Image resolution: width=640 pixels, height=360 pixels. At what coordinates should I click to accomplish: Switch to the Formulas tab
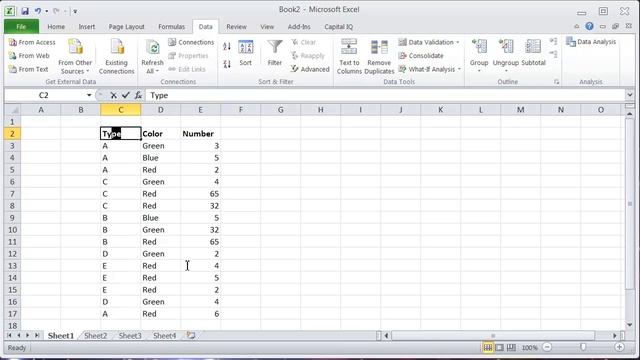171,27
